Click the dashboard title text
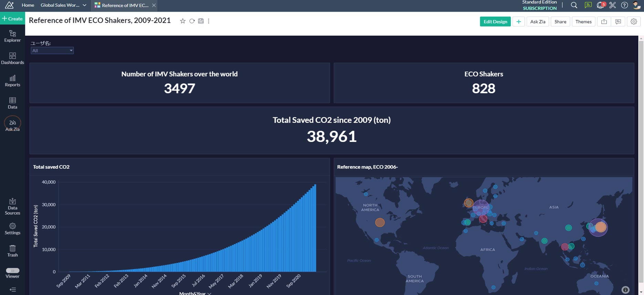Viewport: 644px width, 295px height. tap(100, 20)
